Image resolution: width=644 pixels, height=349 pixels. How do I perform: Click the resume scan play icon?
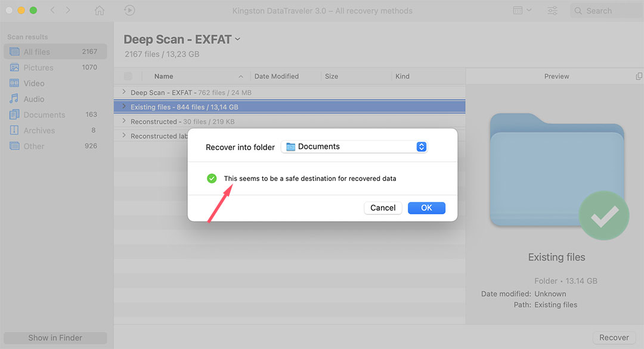coord(129,11)
